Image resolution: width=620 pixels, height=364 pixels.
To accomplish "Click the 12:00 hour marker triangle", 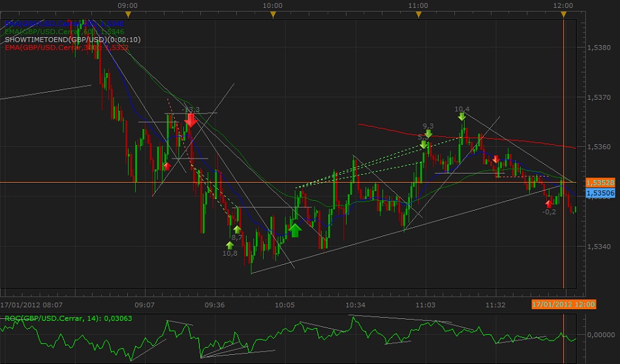I will coord(563,14).
